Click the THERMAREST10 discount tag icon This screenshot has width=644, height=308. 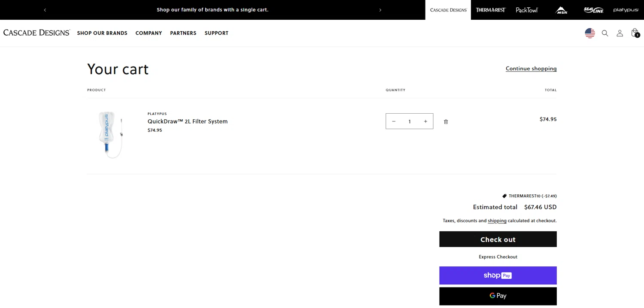pyautogui.click(x=504, y=196)
